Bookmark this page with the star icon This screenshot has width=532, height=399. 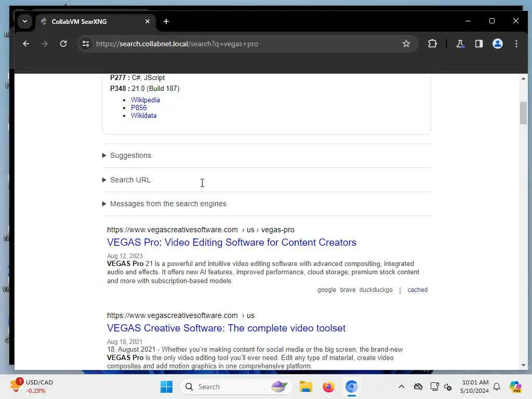tap(406, 44)
